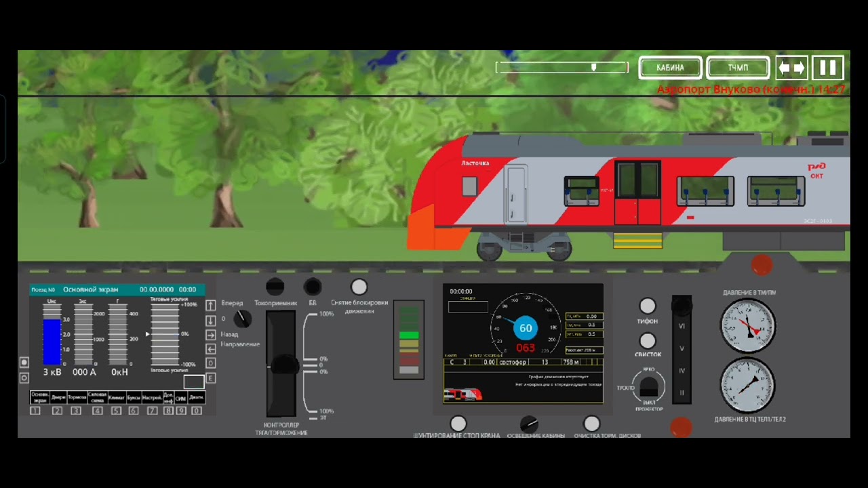
Task: Move the brake valve handle at VI
Action: (x=682, y=306)
